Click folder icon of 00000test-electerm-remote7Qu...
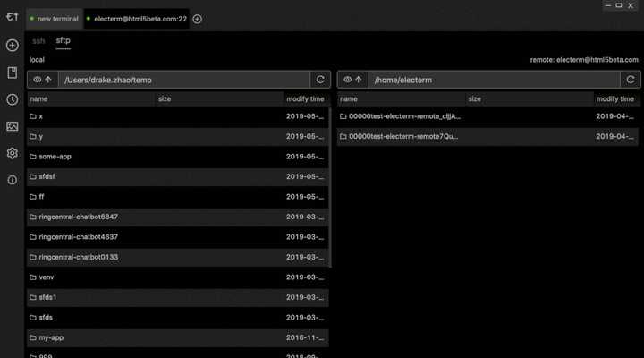Screen dimensions: 644x358 (x=343, y=136)
